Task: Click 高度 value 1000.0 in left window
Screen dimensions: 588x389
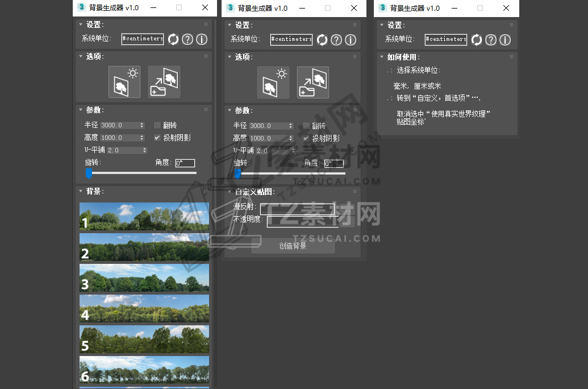Action: tap(120, 138)
